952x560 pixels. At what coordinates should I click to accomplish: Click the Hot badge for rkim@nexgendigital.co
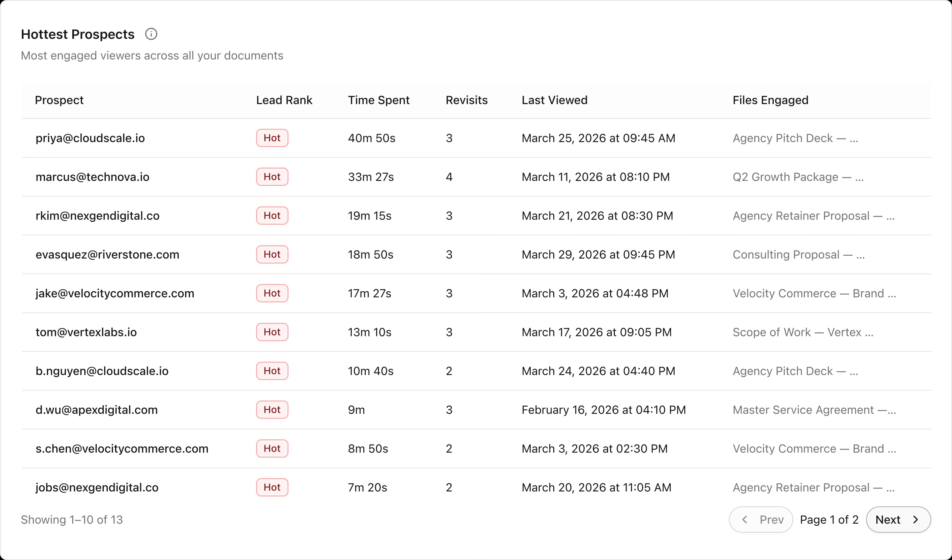272,216
